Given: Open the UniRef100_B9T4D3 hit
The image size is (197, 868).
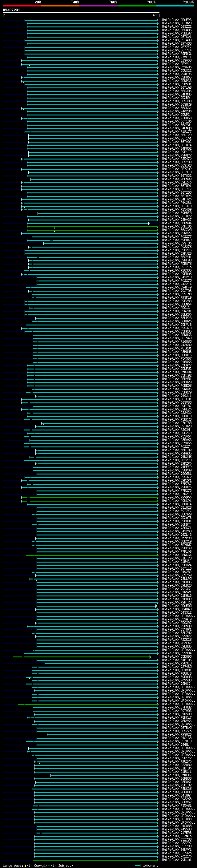Looking at the screenshot, I should [x=176, y=40].
